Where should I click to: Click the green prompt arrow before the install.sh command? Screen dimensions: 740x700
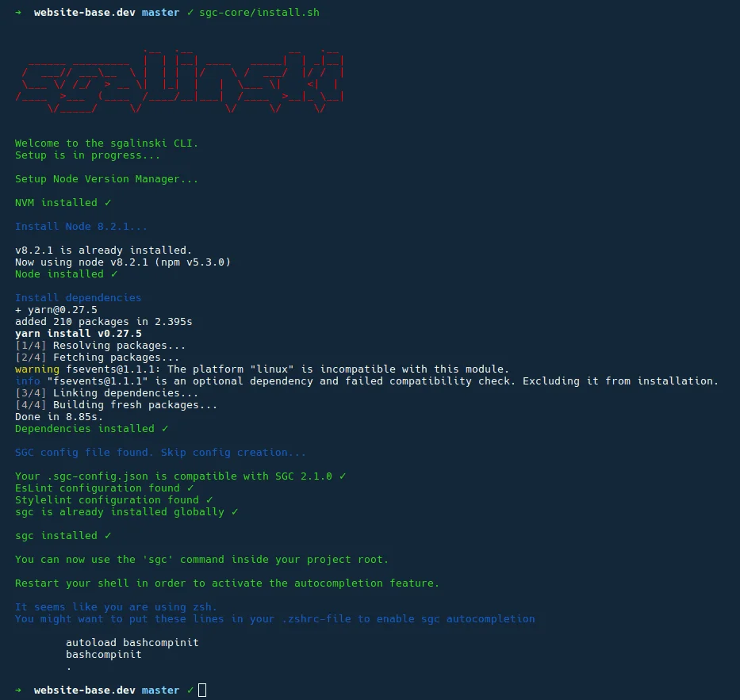[18, 13]
